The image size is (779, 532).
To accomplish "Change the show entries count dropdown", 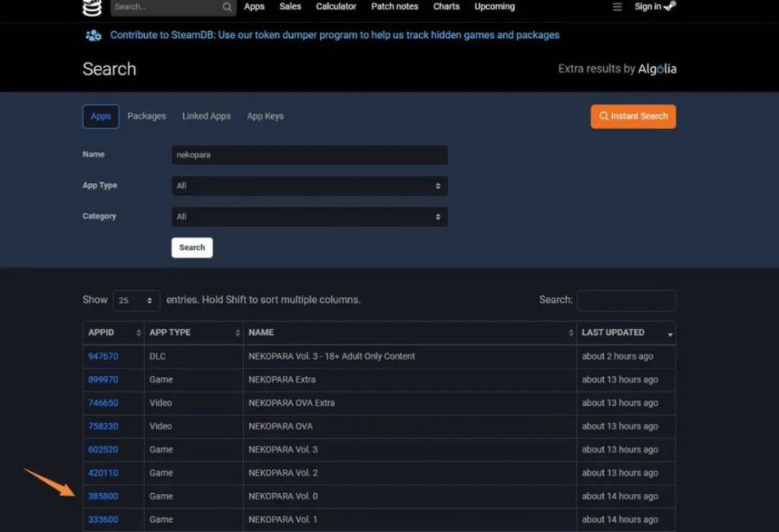I will click(x=136, y=300).
